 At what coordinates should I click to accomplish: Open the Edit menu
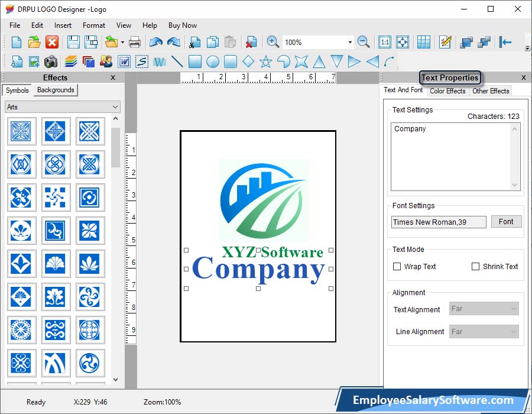[x=37, y=25]
